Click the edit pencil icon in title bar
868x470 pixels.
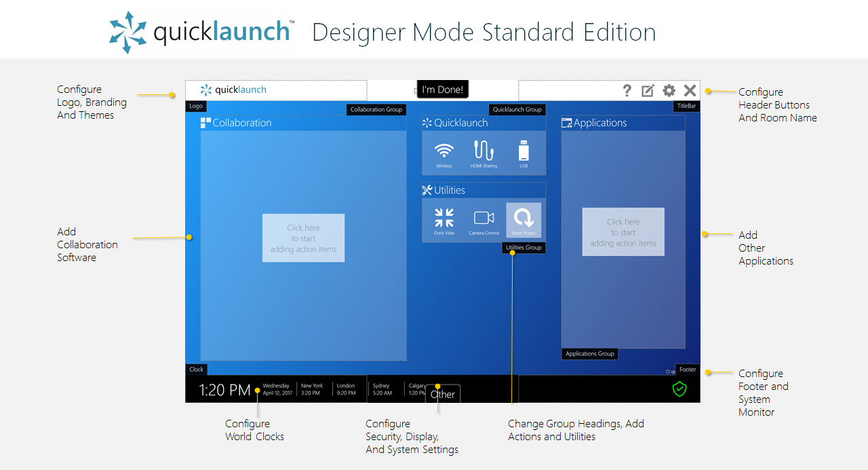pyautogui.click(x=648, y=90)
